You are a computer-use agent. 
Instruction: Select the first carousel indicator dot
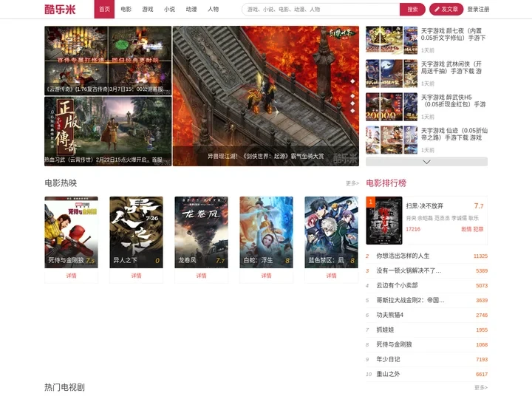point(352,81)
